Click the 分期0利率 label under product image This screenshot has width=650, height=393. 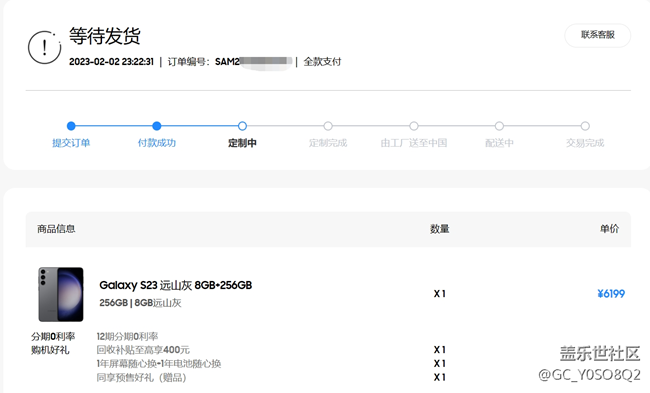53,336
